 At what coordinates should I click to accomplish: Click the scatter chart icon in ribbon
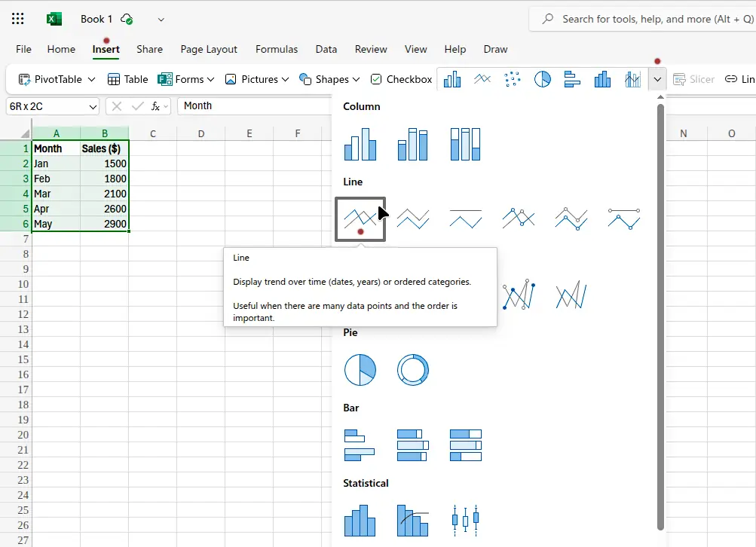[513, 79]
